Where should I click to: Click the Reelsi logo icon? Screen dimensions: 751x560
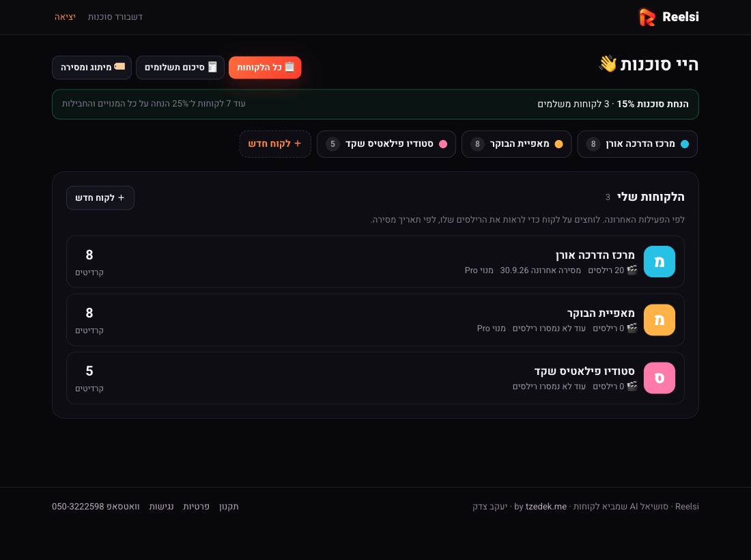tap(647, 17)
